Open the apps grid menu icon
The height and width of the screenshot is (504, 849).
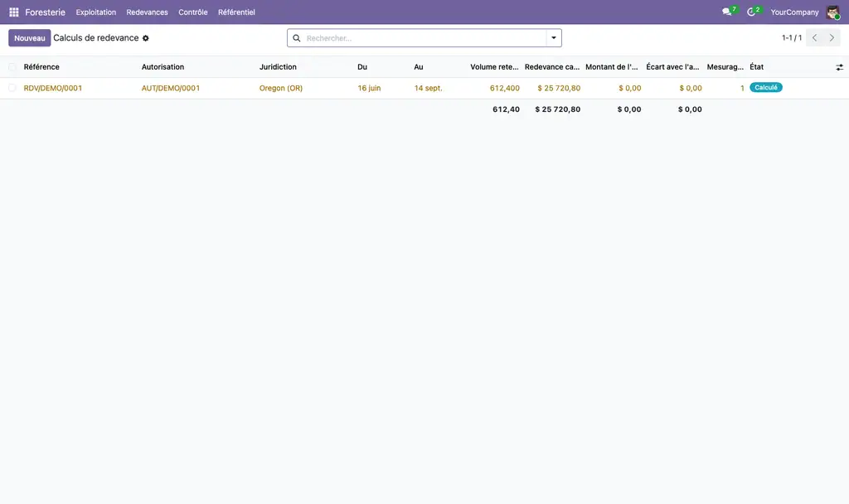click(14, 12)
